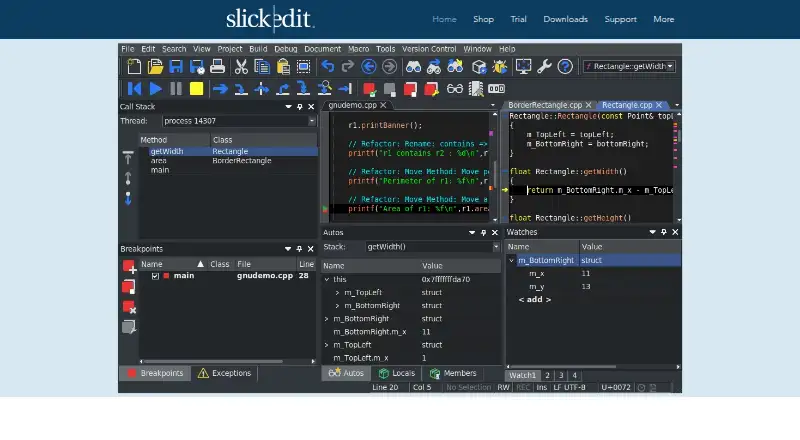
Task: Click the Cut scissors icon
Action: coord(241,66)
